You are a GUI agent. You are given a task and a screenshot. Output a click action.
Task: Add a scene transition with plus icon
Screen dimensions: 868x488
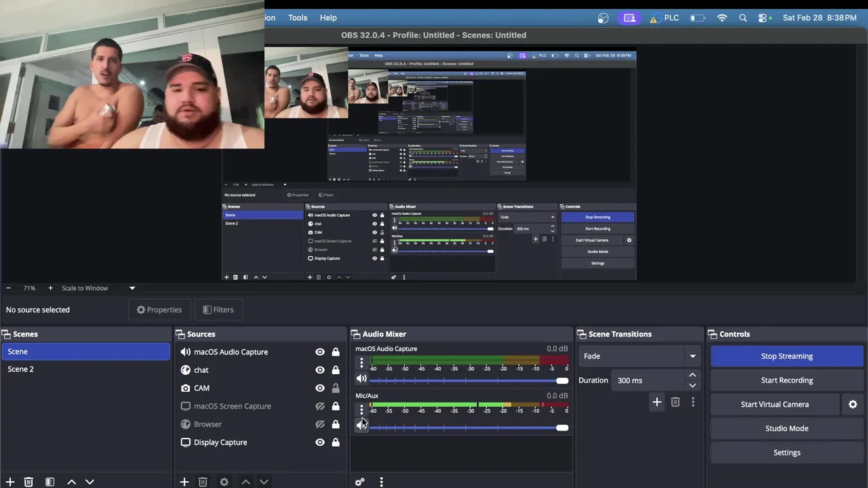pos(656,403)
